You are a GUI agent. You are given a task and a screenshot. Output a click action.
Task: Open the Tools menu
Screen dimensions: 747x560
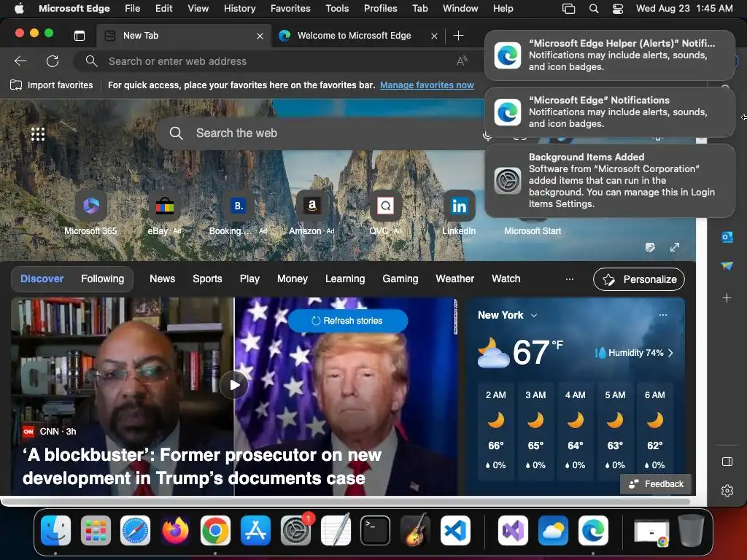pos(337,9)
